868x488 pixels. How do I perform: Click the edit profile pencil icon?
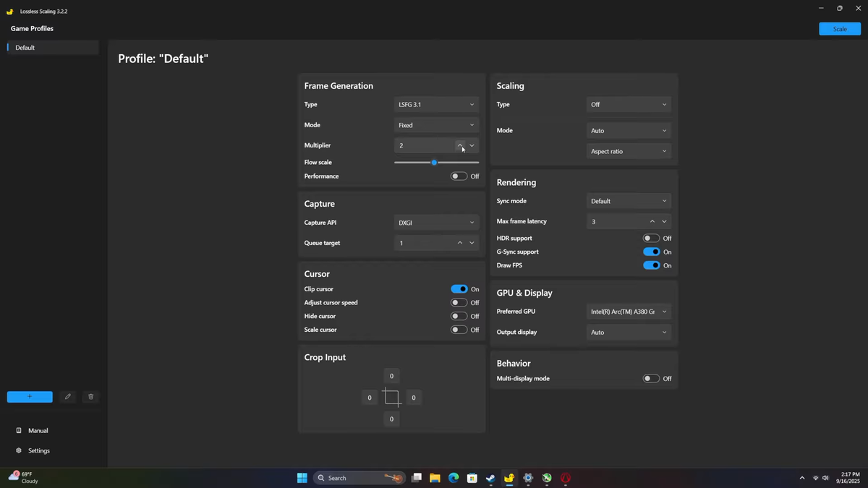tap(68, 397)
